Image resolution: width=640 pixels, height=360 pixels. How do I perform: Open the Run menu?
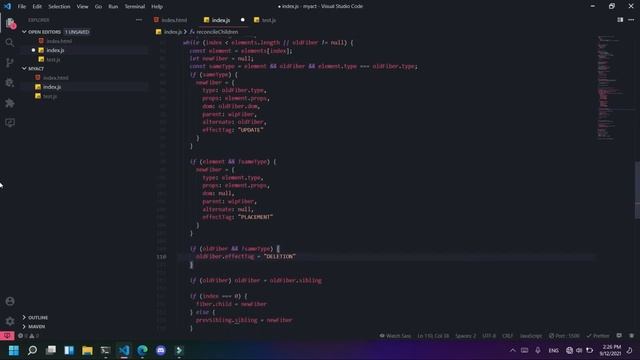tap(113, 6)
